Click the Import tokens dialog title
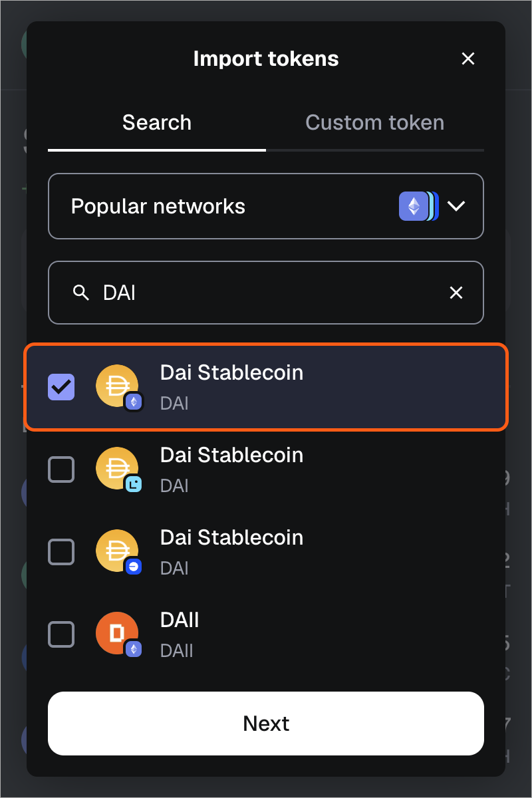The image size is (532, 798). [266, 59]
